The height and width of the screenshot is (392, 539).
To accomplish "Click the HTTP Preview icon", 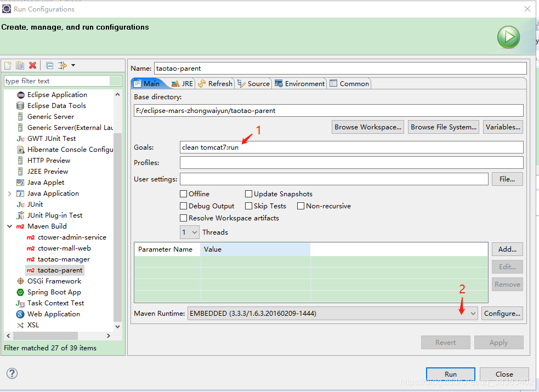I will coord(21,161).
